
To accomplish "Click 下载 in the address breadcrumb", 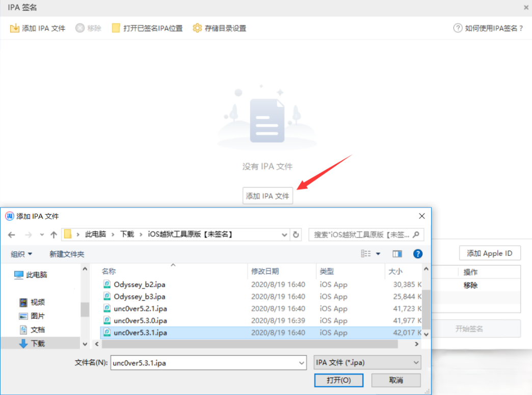I will point(127,234).
